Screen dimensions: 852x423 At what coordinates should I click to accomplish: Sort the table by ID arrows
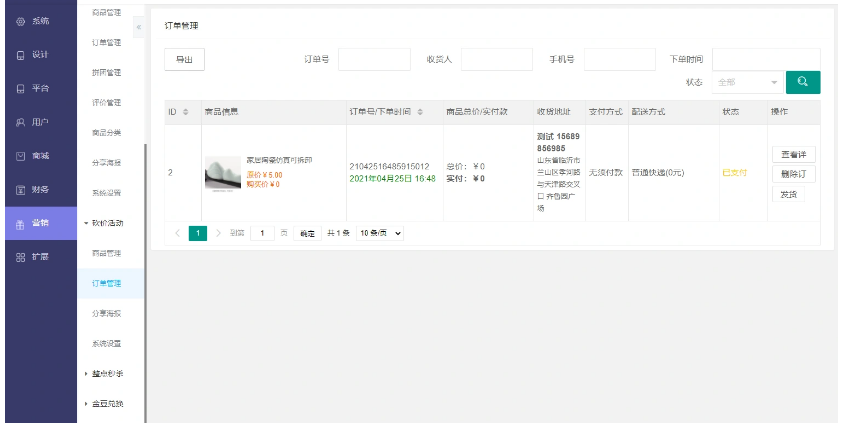[185, 112]
